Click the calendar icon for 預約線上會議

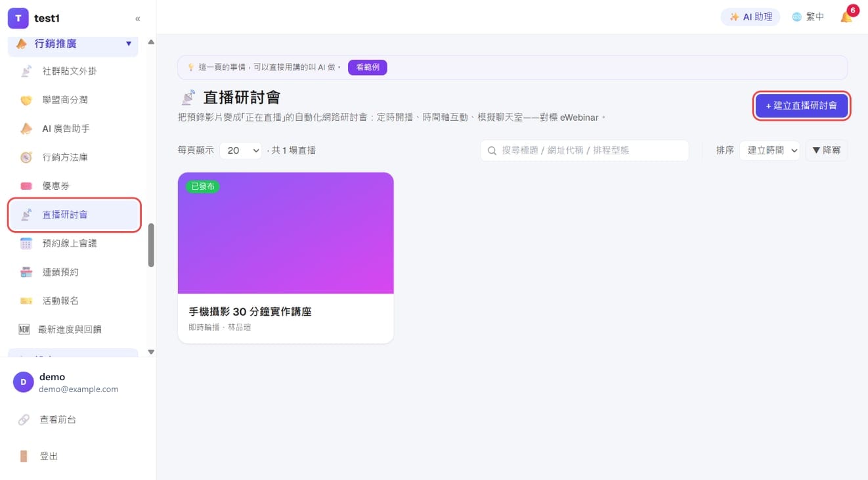[x=26, y=244]
